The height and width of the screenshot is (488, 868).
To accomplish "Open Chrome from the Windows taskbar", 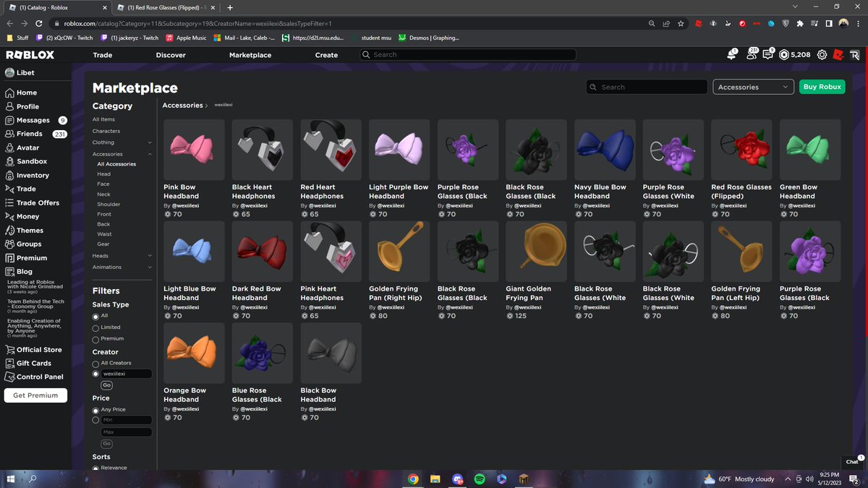I will (x=413, y=479).
